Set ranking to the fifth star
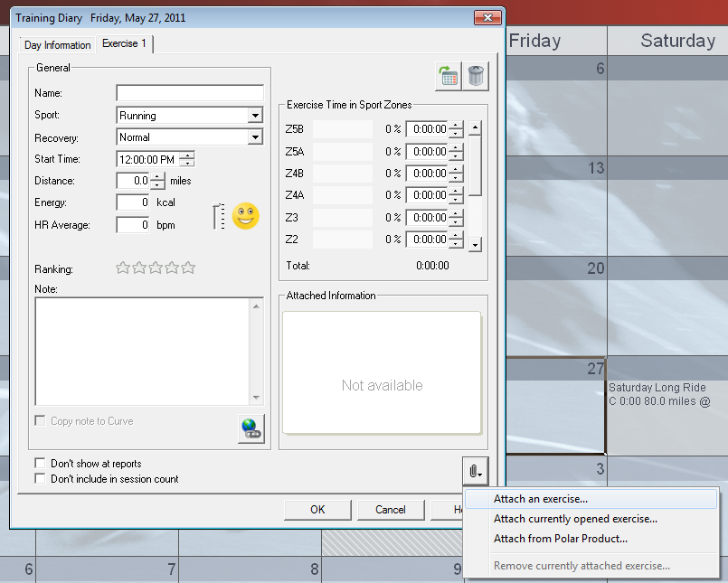The image size is (728, 583). click(x=188, y=268)
